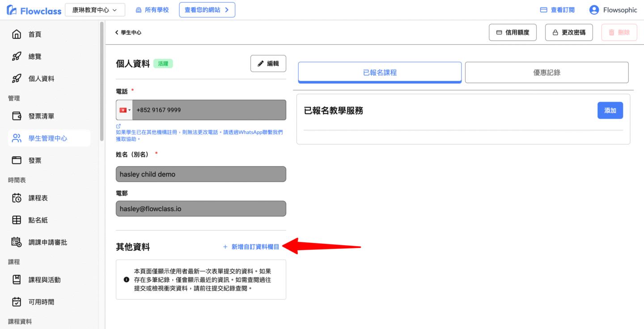Click the 電郵 email input field
The width and height of the screenshot is (644, 329).
[x=201, y=209]
